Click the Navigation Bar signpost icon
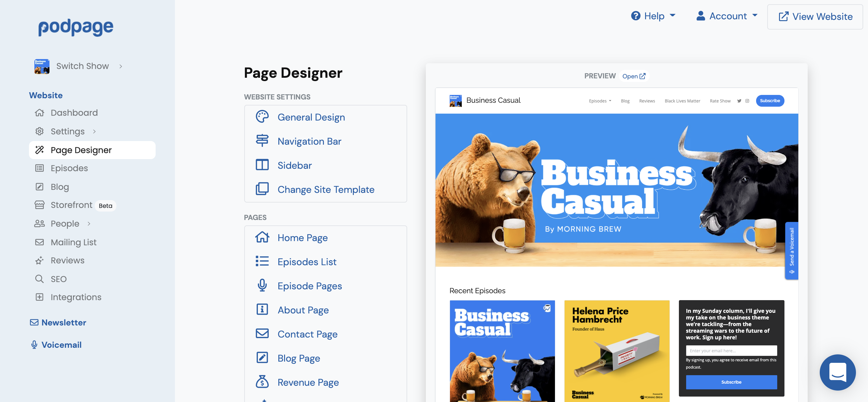This screenshot has width=868, height=402. pos(262,140)
